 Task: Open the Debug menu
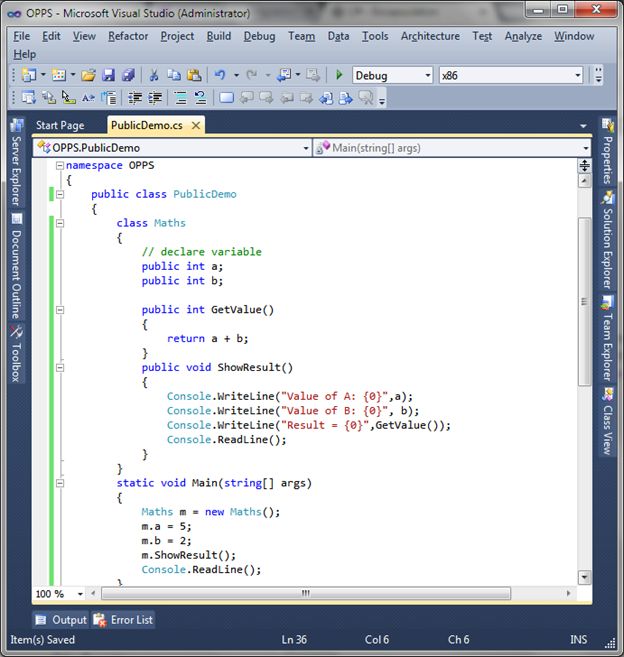pos(259,36)
